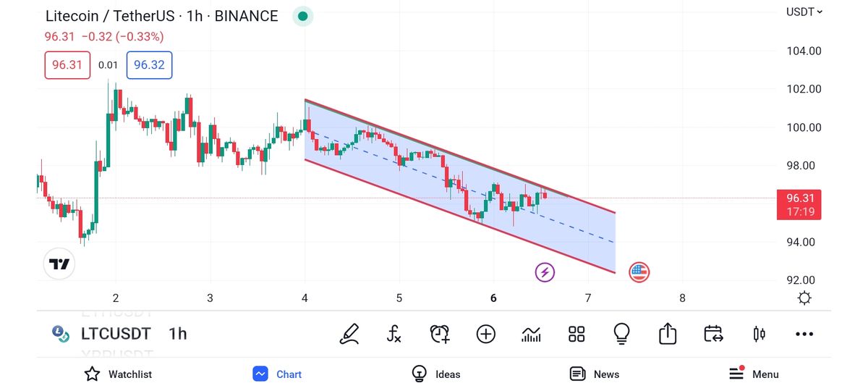Image resolution: width=868 pixels, height=391 pixels.
Task: Open the three-dots more options
Action: [804, 334]
